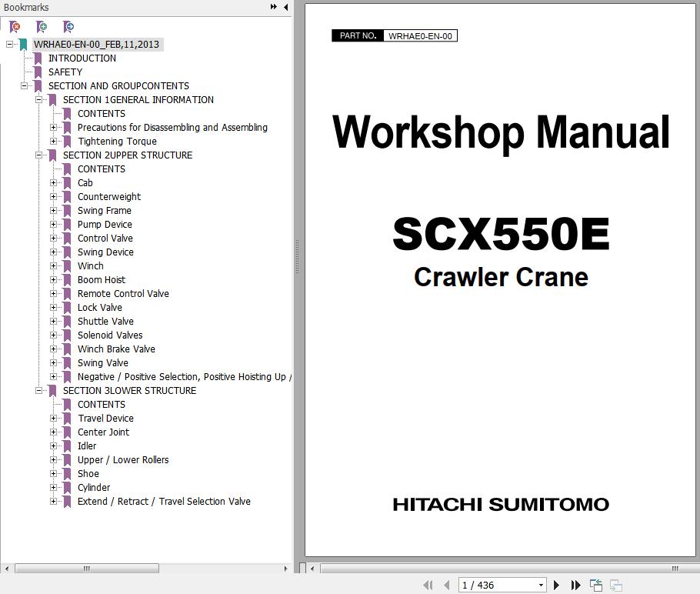
Task: Jump to the last page
Action: coord(576,585)
